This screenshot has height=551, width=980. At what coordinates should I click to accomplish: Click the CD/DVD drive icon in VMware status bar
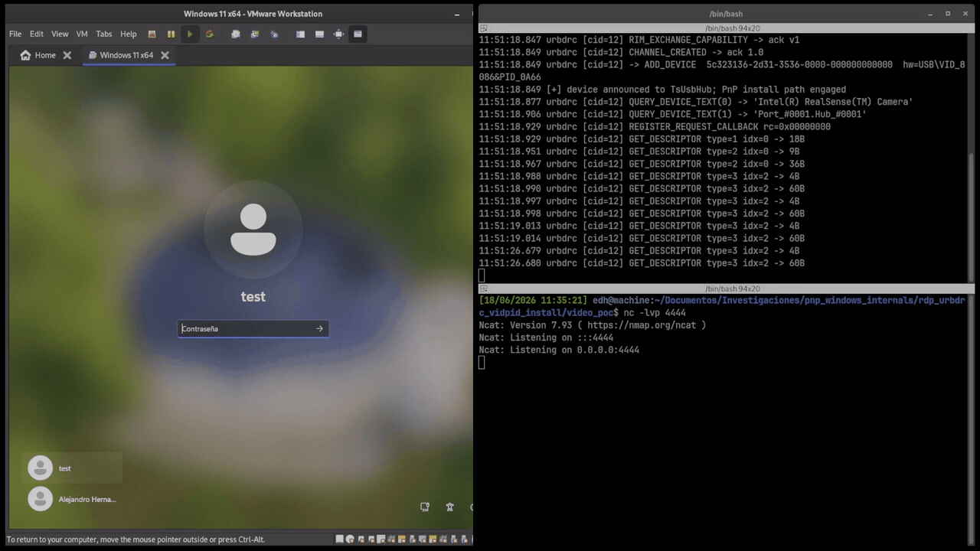click(x=350, y=540)
